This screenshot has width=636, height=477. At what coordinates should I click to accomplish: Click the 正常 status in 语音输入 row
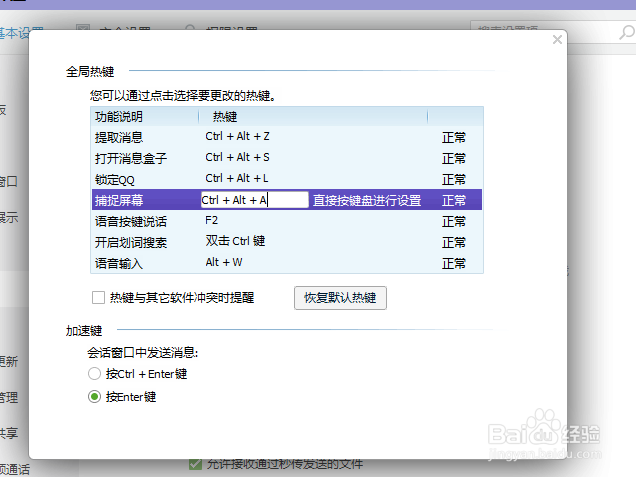pos(454,264)
